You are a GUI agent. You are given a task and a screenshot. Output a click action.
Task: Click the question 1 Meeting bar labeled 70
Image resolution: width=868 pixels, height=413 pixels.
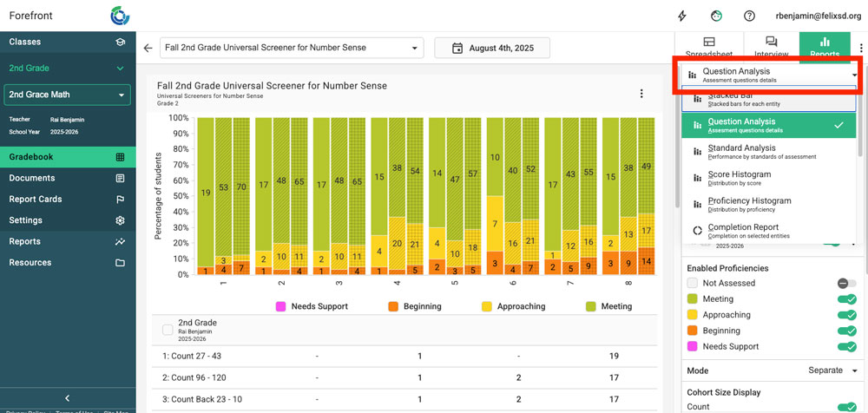pos(241,186)
